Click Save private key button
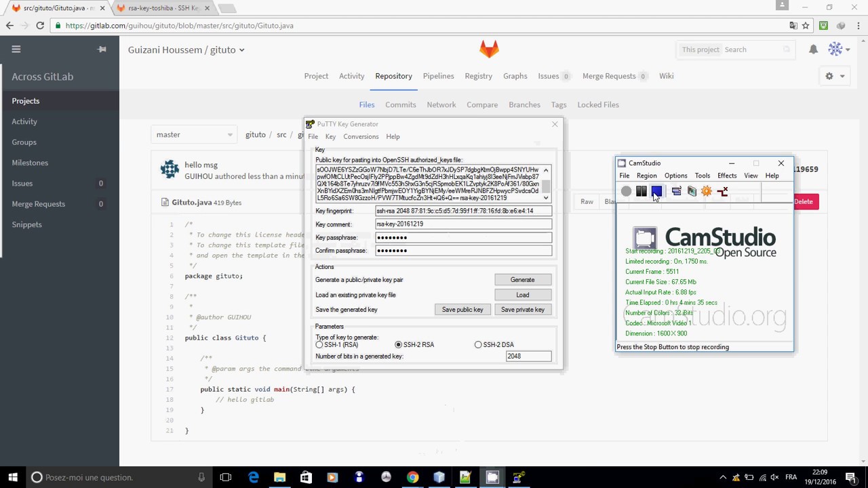The height and width of the screenshot is (488, 868). pyautogui.click(x=522, y=310)
